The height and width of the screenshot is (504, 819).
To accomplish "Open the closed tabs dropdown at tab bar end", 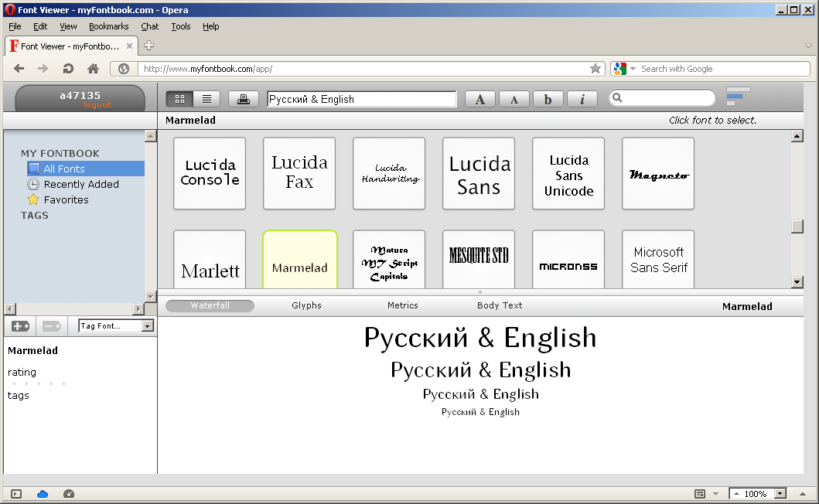I will pyautogui.click(x=808, y=46).
